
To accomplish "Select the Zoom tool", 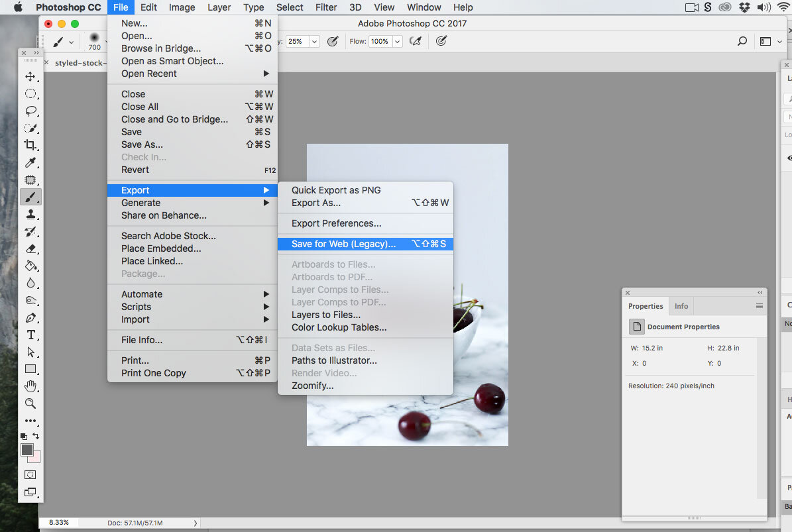I will click(x=30, y=403).
